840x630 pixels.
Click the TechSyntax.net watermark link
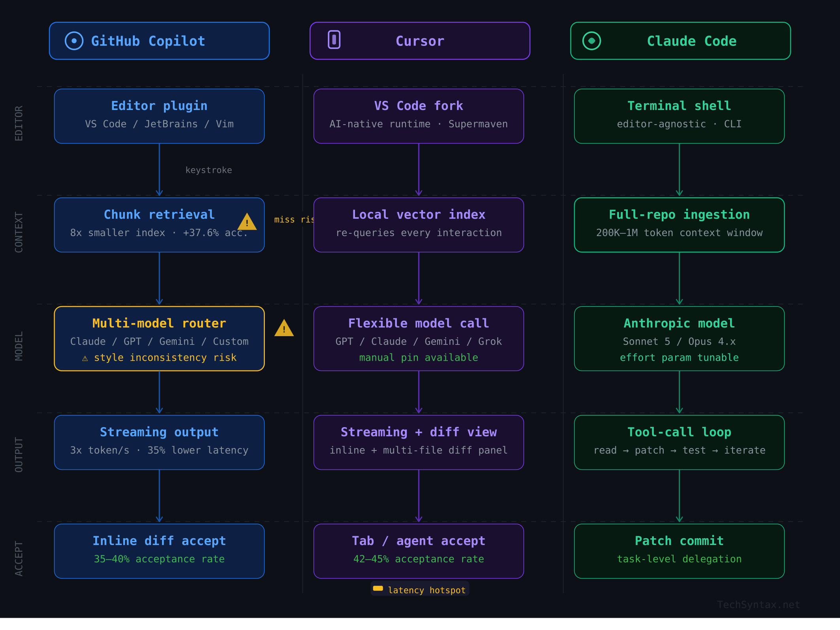click(x=758, y=605)
